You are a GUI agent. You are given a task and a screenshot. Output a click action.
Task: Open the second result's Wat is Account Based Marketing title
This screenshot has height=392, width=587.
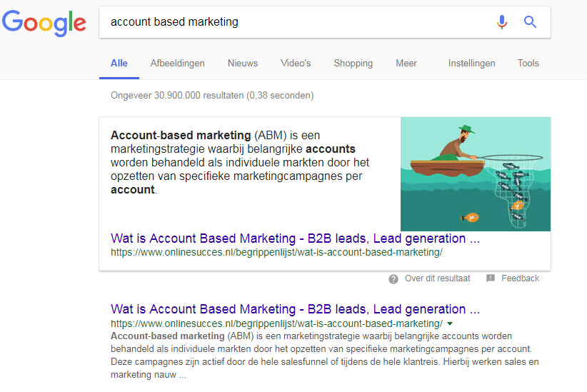click(x=295, y=309)
